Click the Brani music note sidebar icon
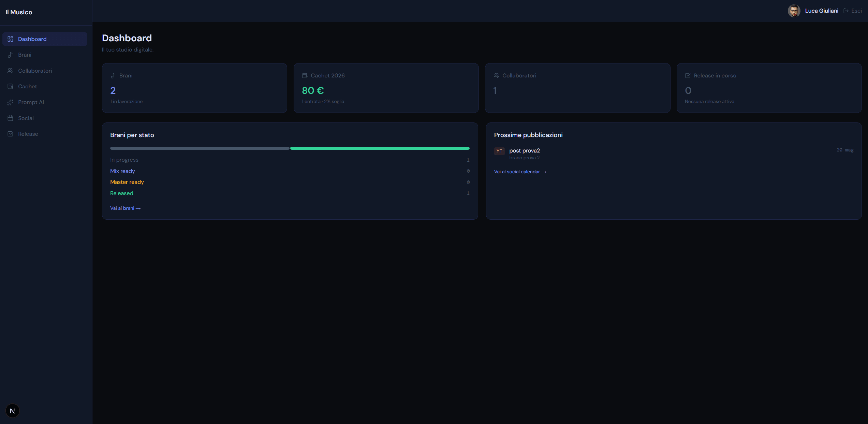868x424 pixels. [x=10, y=55]
